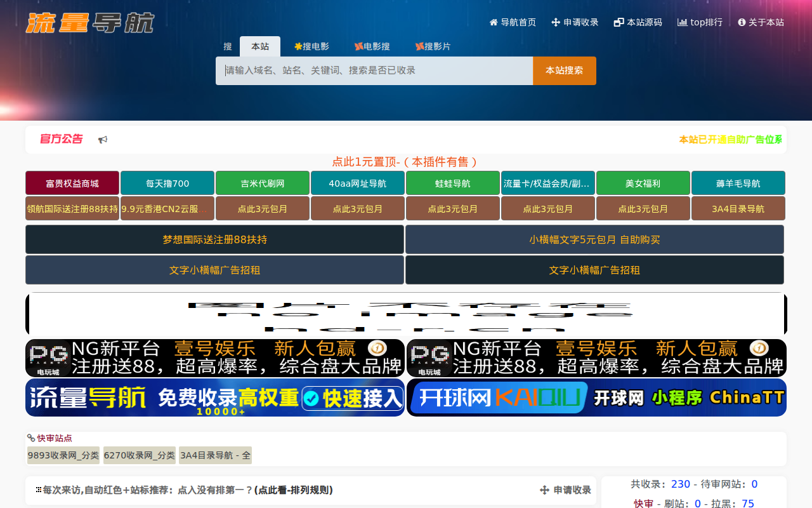Open the 美女福利 link

643,183
